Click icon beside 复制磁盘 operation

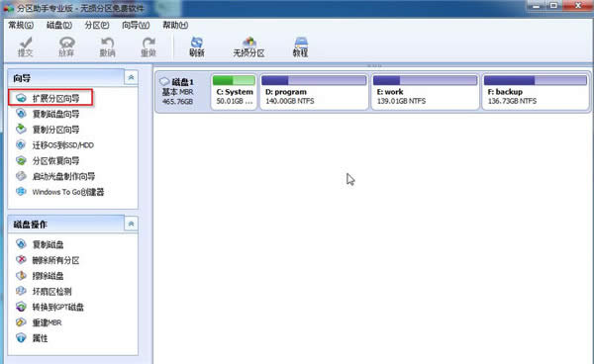click(x=21, y=244)
